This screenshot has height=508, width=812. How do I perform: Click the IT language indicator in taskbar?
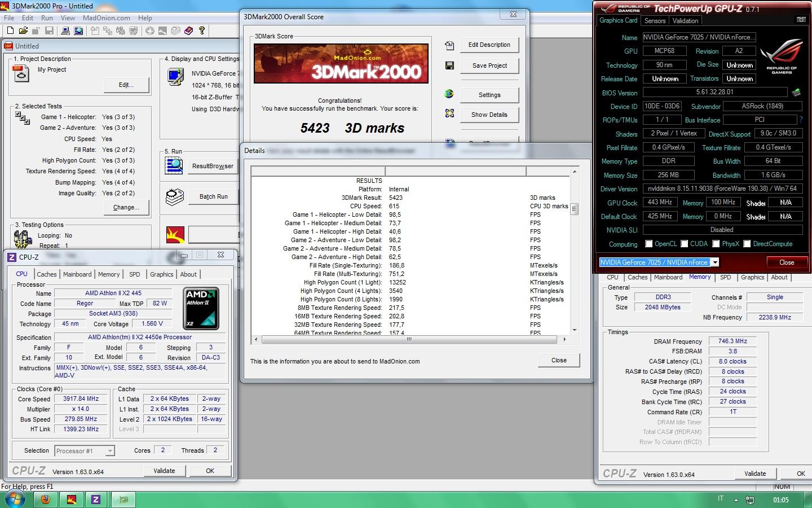click(720, 498)
